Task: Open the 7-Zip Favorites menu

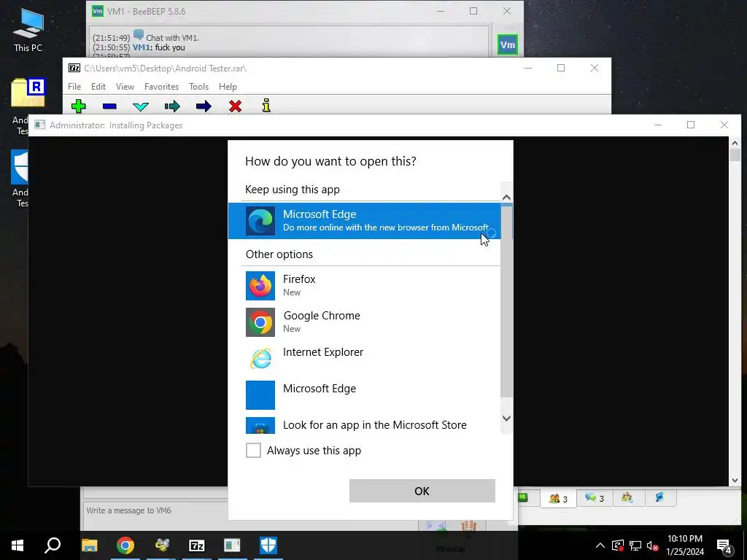Action: pyautogui.click(x=161, y=87)
